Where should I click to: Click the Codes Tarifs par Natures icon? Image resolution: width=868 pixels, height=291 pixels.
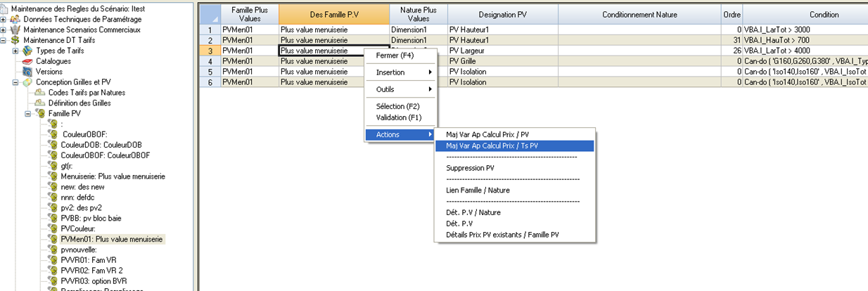point(40,93)
